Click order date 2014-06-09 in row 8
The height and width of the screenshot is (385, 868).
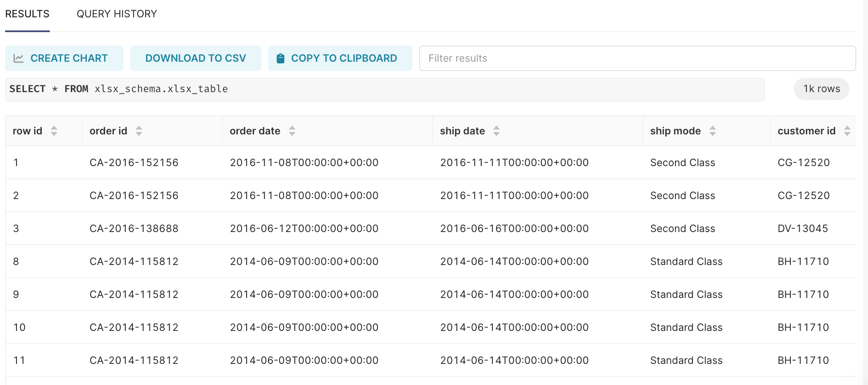[x=304, y=262]
